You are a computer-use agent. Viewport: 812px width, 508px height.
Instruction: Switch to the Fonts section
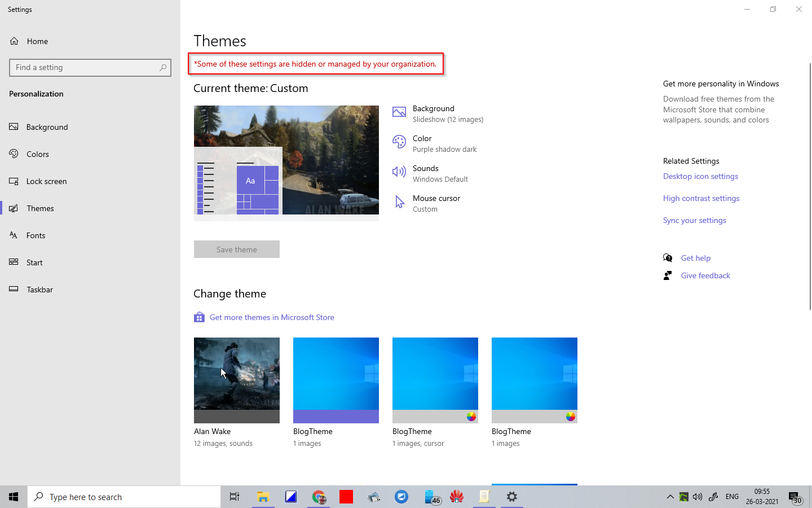(36, 235)
